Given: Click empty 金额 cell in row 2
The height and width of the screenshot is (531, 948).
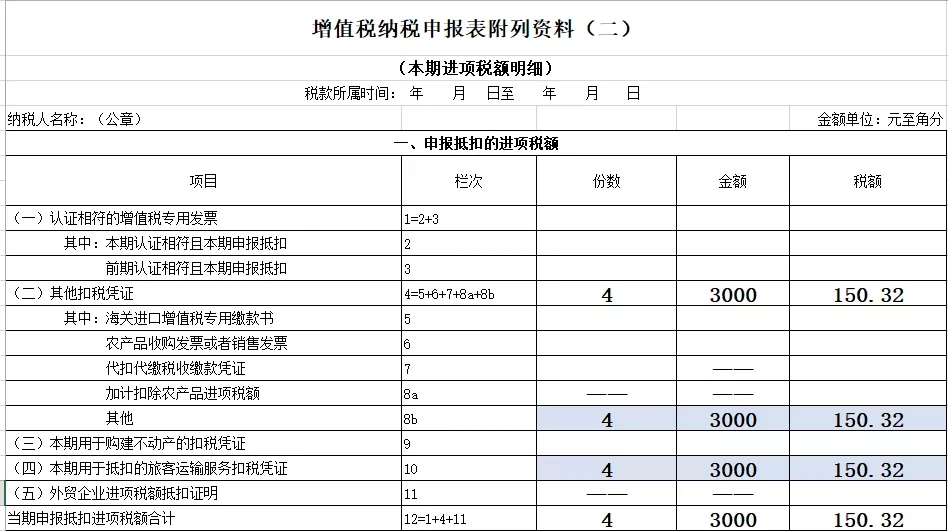Looking at the screenshot, I should [733, 243].
